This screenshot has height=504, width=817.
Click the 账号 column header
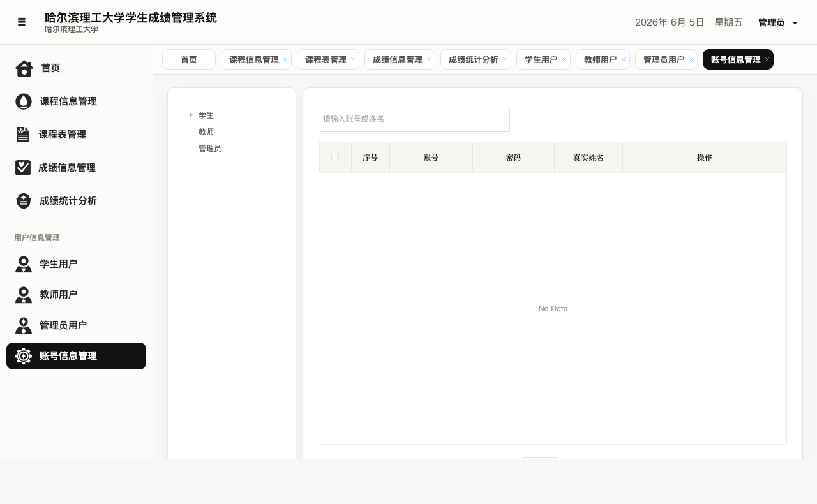(431, 158)
